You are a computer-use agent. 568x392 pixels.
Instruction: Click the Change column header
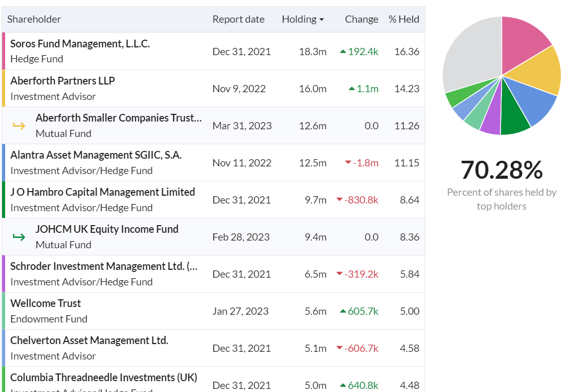[x=361, y=19]
